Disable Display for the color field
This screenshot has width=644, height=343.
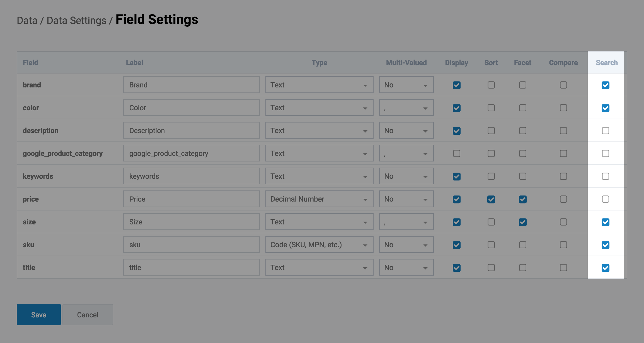click(x=456, y=108)
